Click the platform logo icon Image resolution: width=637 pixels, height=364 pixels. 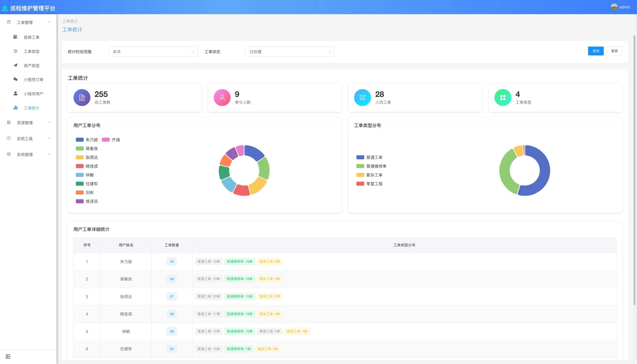click(x=5, y=8)
